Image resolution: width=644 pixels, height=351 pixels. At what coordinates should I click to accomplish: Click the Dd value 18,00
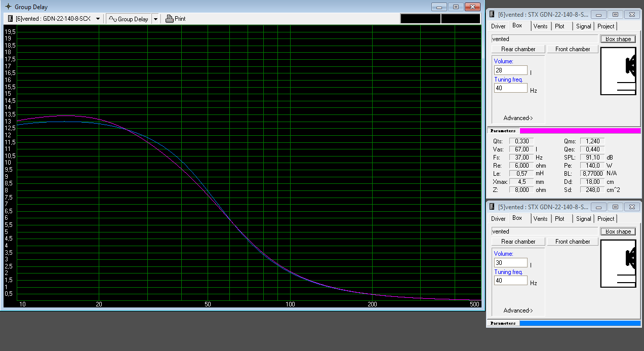click(x=592, y=182)
